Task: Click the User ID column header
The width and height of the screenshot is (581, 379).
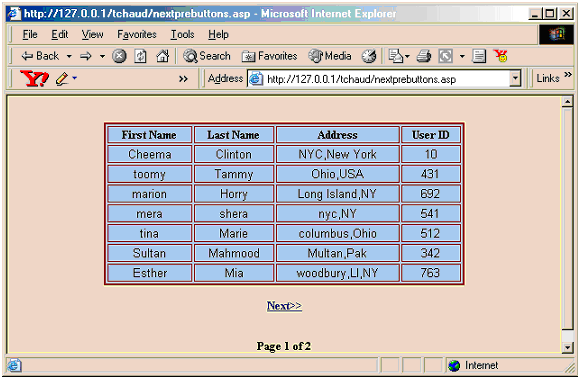Action: pos(431,135)
